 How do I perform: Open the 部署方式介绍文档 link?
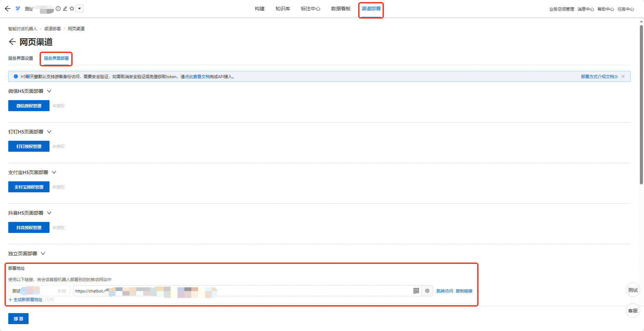click(x=599, y=76)
